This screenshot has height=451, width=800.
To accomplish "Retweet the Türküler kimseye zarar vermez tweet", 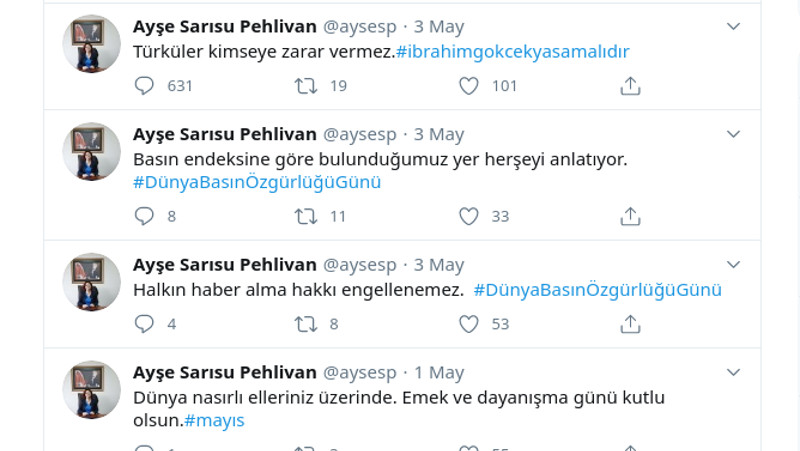I will [x=307, y=86].
